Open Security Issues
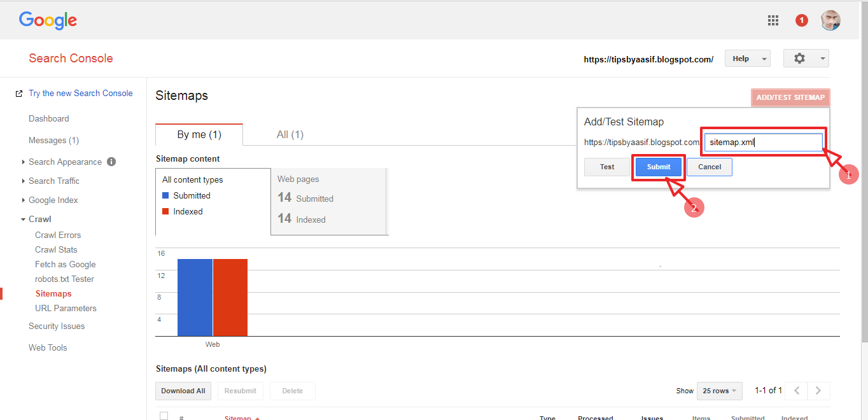 (x=57, y=326)
